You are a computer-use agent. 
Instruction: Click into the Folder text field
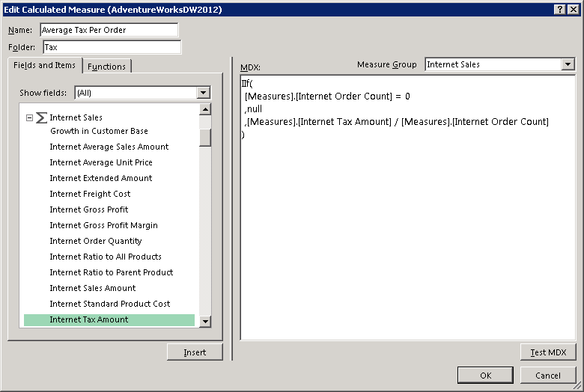112,47
